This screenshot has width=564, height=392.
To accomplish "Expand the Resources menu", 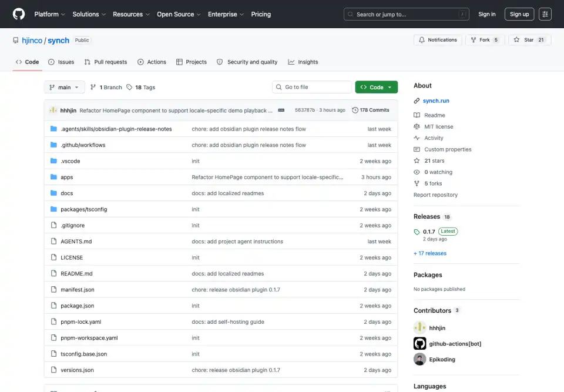I will point(131,14).
